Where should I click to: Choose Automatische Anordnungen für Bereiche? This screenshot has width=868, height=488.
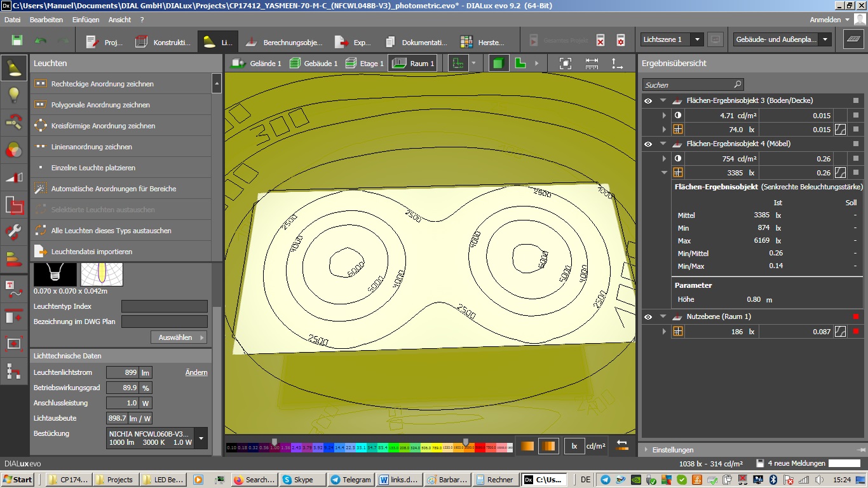coord(121,189)
